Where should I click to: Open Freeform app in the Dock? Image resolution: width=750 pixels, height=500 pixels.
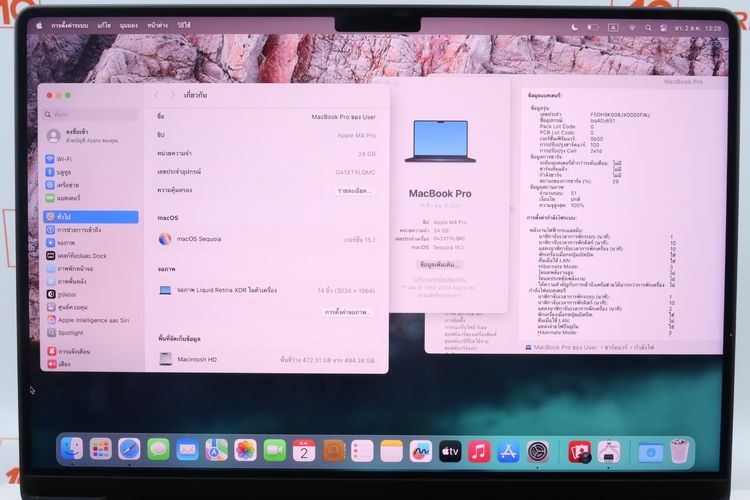pyautogui.click(x=421, y=451)
